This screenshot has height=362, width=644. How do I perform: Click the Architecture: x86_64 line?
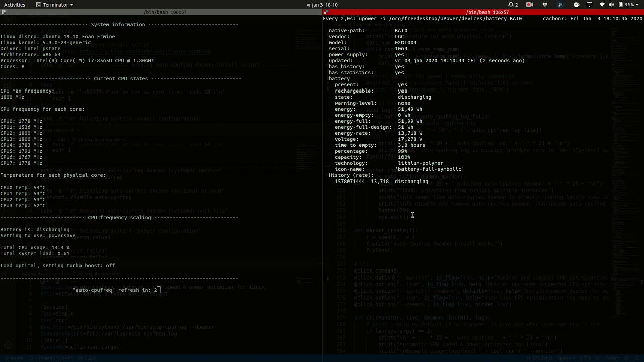[x=30, y=54]
